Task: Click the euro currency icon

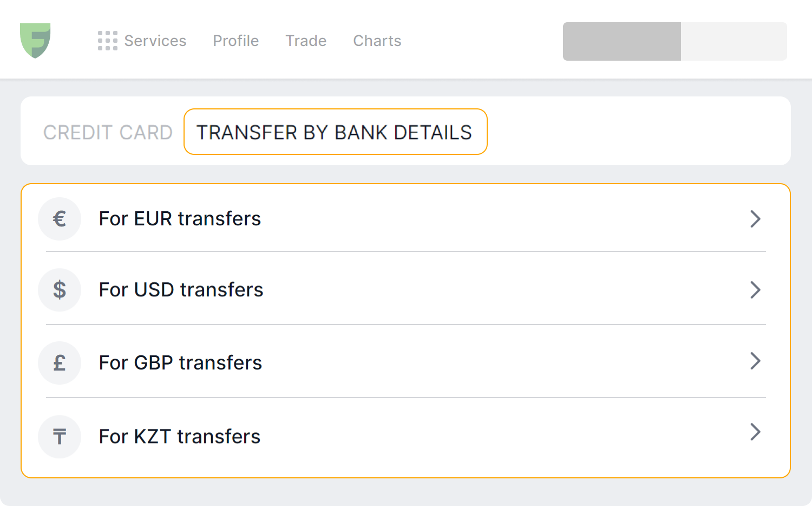Action: click(x=60, y=219)
